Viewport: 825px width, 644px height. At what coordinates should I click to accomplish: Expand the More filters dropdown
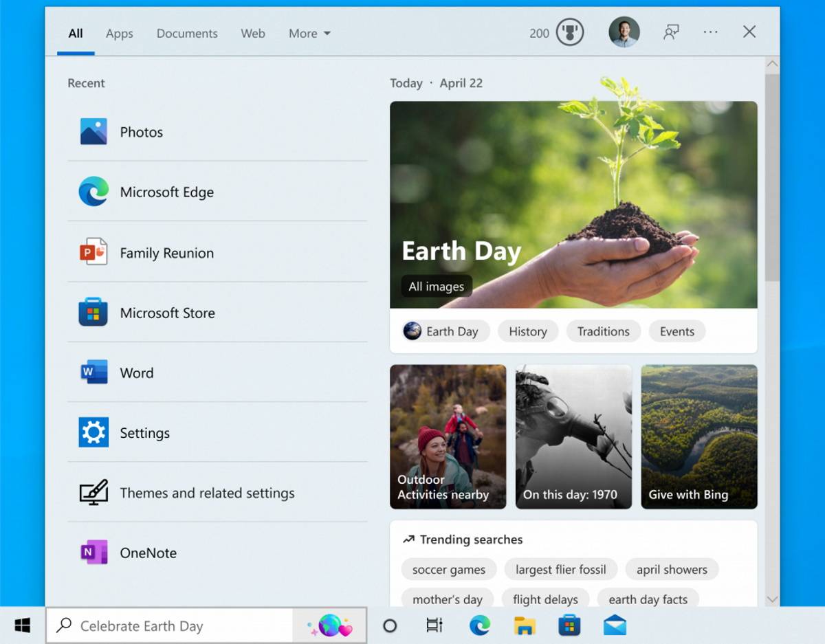(309, 33)
